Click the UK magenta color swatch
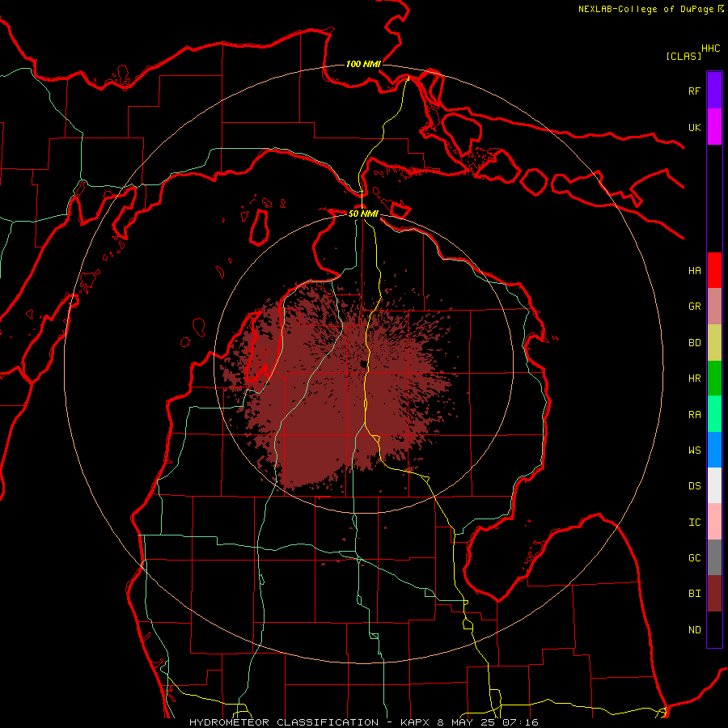Image resolution: width=728 pixels, height=728 pixels. 714,127
